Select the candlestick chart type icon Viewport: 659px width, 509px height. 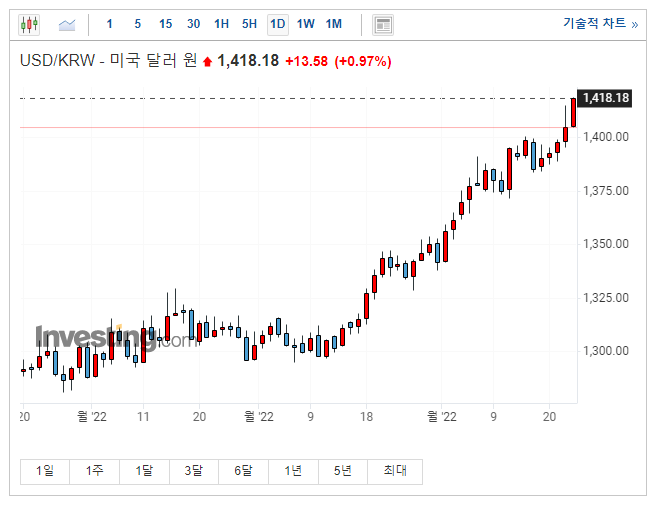coord(29,24)
